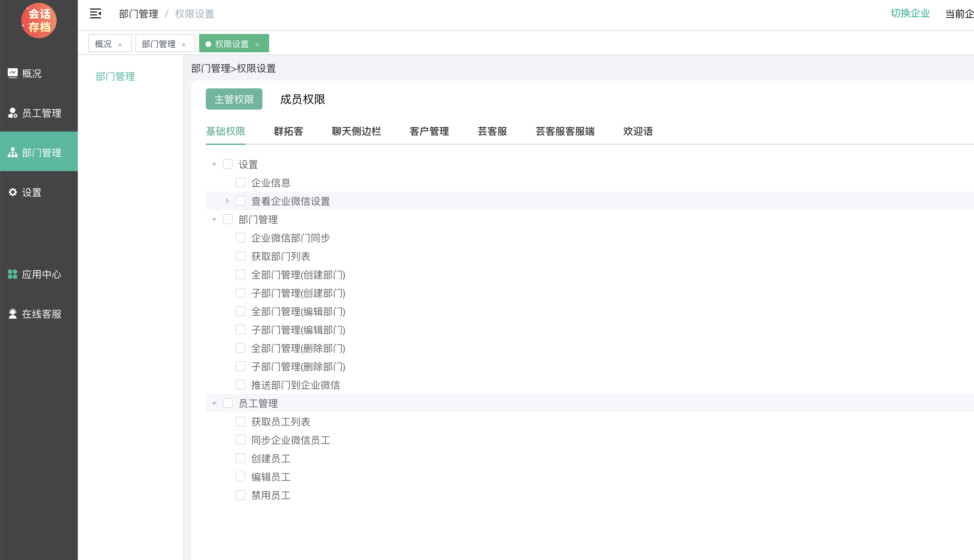
Task: Click 设置 gear icon in sidebar
Action: (x=13, y=192)
